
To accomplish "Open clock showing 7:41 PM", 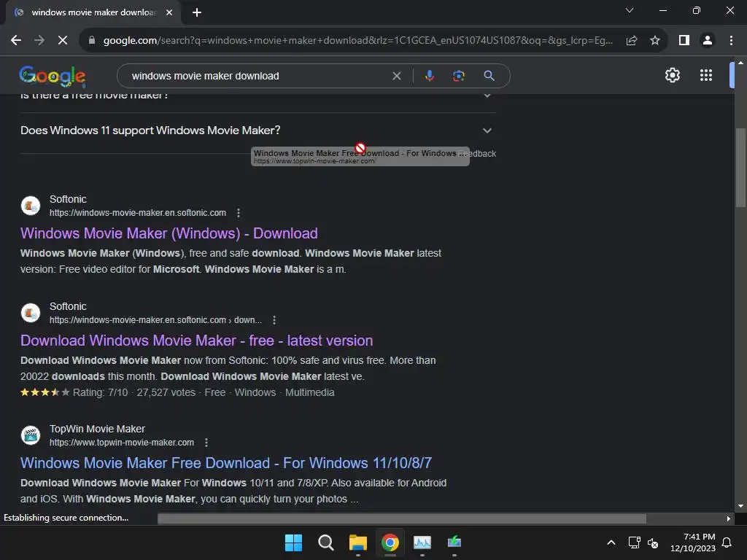I will 693,542.
